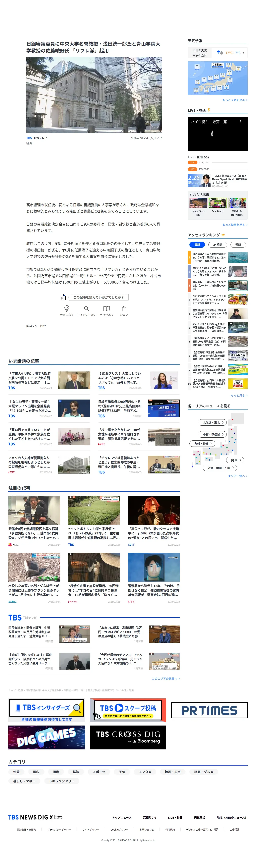Open the main article photo of the Bank of Japan

pos(94,95)
